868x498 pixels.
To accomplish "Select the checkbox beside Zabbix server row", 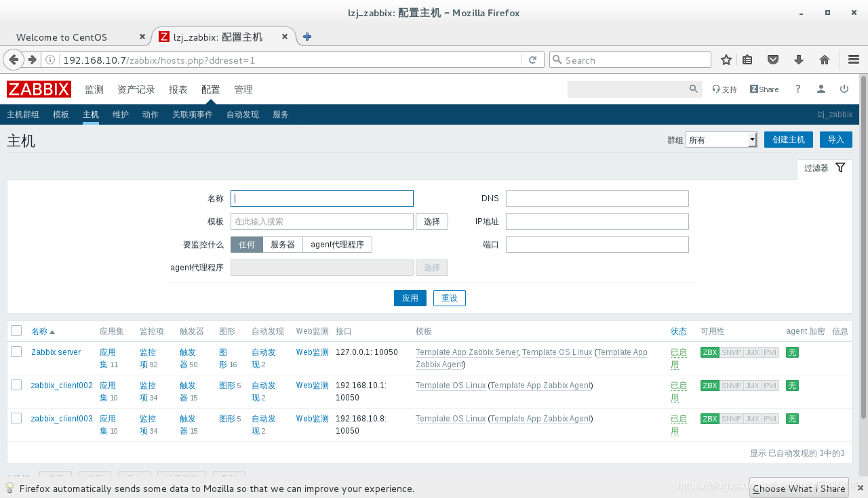I will [16, 352].
